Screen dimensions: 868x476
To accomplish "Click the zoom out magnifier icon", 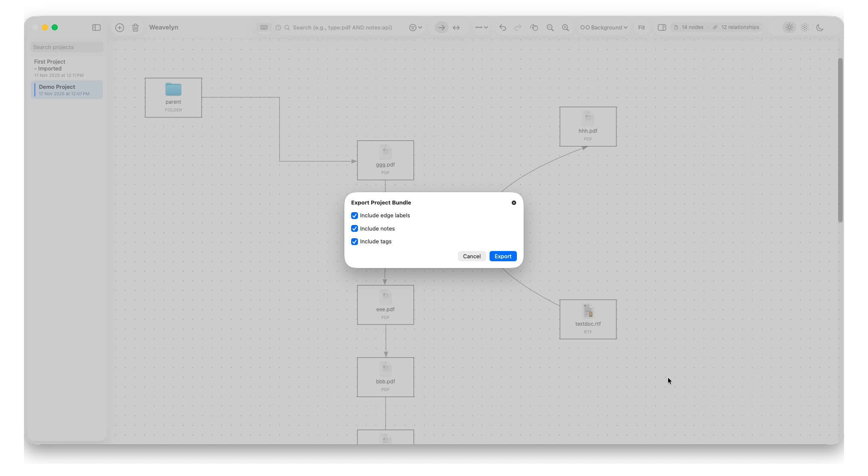I will 550,27.
